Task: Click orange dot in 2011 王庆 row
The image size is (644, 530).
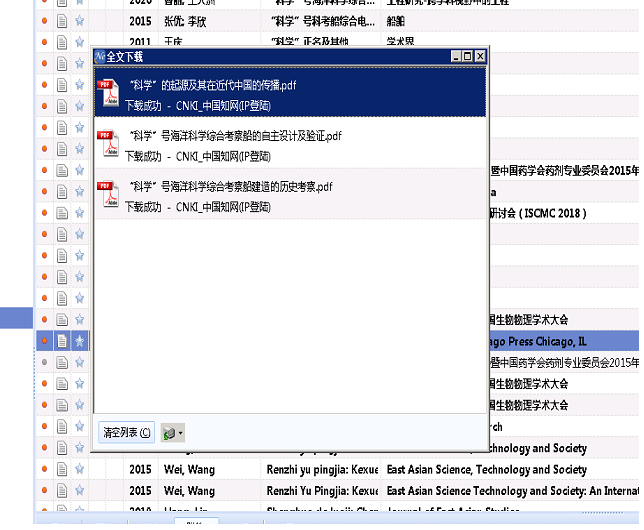Action: tap(44, 42)
